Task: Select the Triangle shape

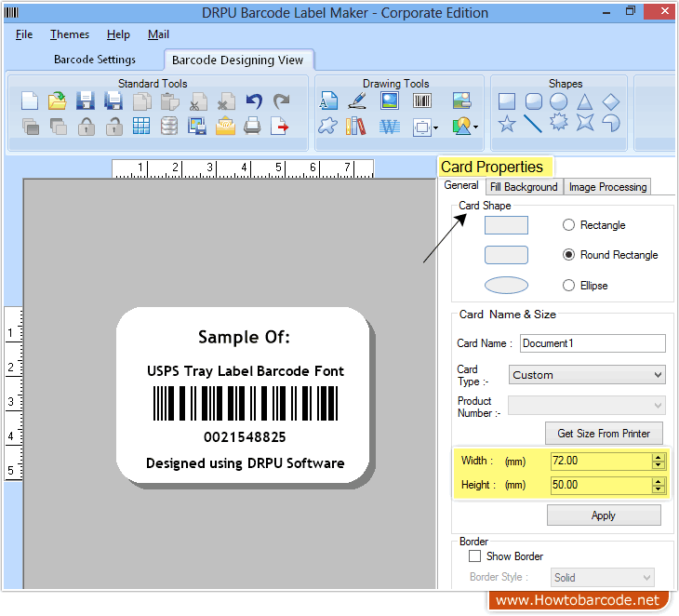Action: pyautogui.click(x=585, y=101)
